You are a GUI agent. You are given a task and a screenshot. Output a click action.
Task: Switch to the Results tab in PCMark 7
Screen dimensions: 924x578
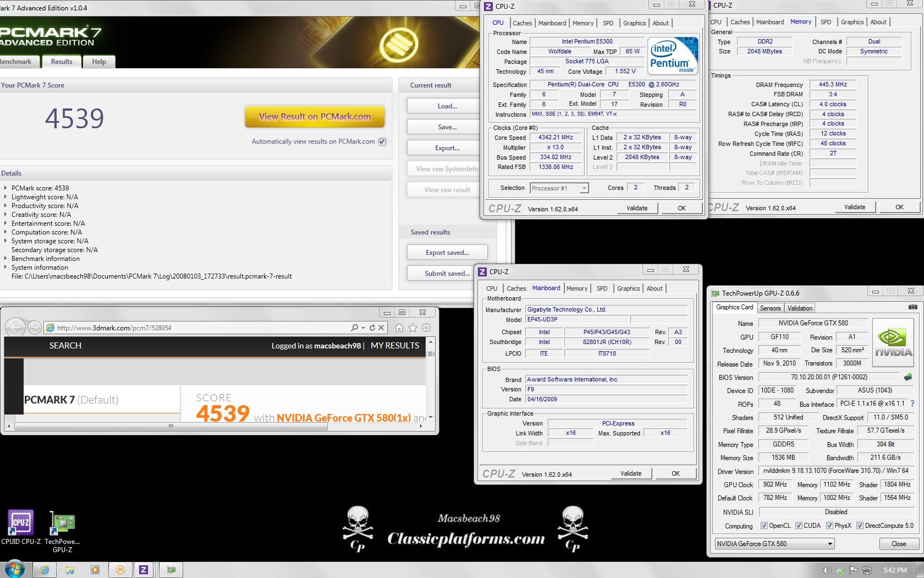(x=62, y=62)
